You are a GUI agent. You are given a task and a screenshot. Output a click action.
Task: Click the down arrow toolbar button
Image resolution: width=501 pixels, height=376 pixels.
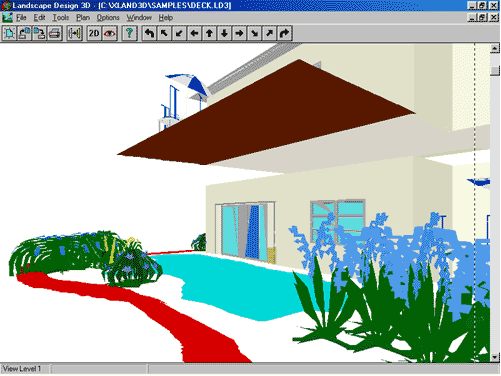(224, 33)
